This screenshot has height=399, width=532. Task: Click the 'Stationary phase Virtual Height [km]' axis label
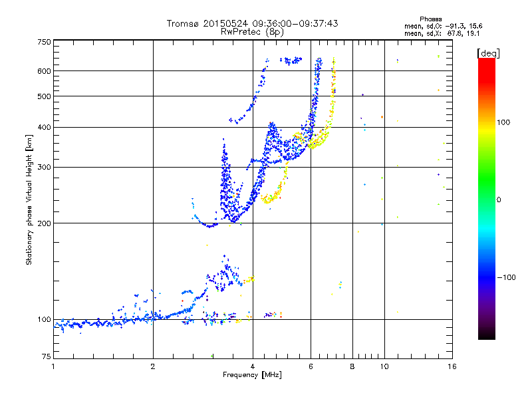(x=29, y=200)
